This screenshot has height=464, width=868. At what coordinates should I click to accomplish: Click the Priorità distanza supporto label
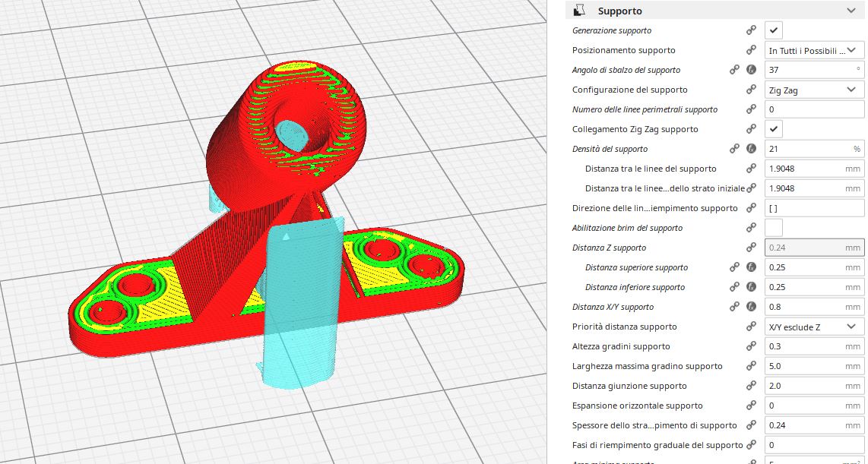(x=625, y=327)
